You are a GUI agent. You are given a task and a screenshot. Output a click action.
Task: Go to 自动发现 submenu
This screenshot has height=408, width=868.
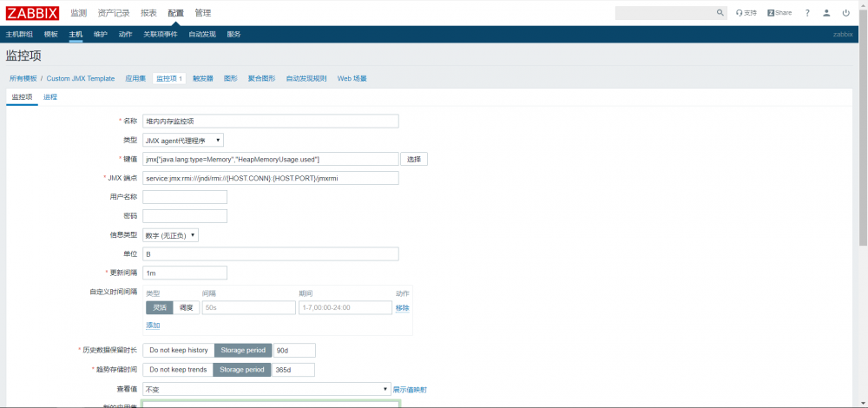[202, 35]
